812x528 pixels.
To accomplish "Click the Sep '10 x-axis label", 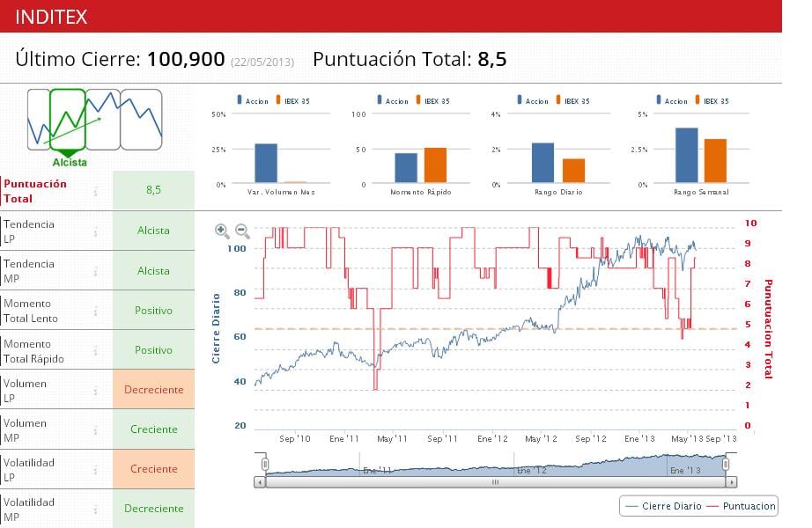I will click(x=295, y=438).
